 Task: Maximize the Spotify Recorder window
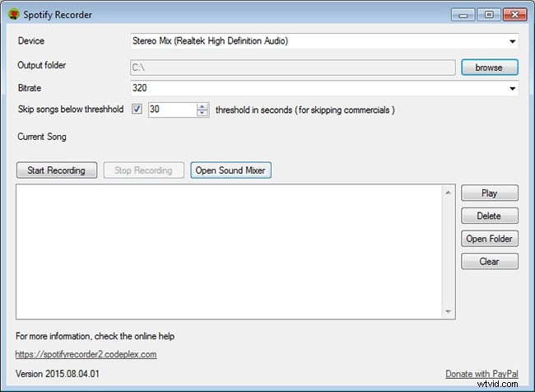click(x=489, y=15)
